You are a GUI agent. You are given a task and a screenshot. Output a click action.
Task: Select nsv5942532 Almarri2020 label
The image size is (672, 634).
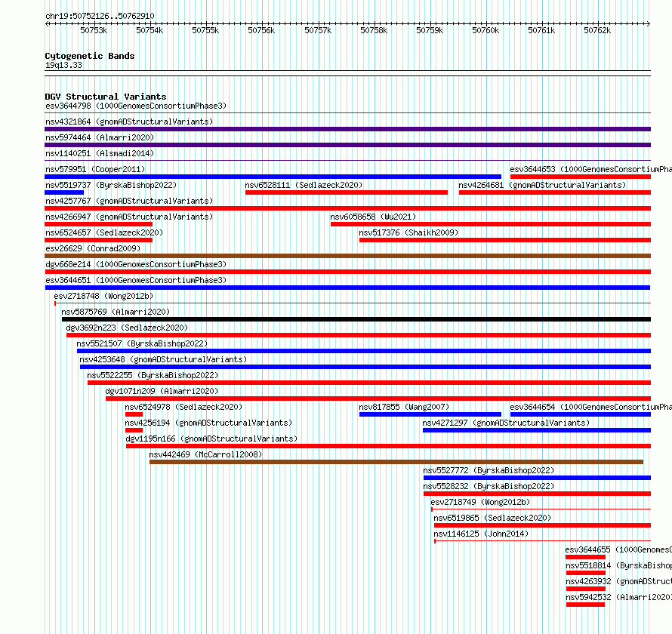[619, 597]
